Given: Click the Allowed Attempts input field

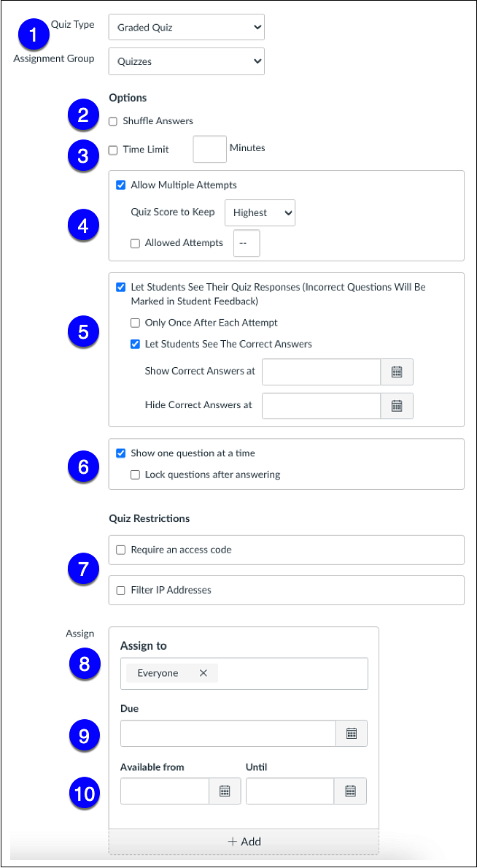Looking at the screenshot, I should pos(246,242).
